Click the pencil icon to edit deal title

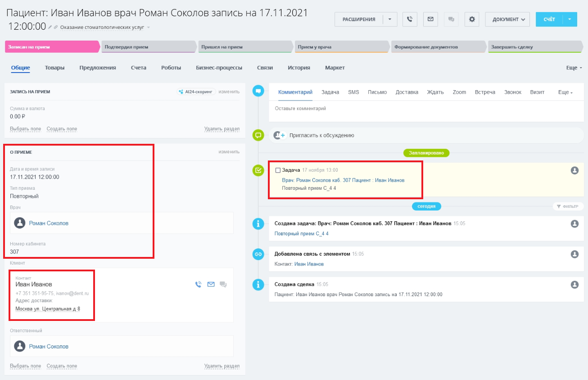[x=50, y=27]
